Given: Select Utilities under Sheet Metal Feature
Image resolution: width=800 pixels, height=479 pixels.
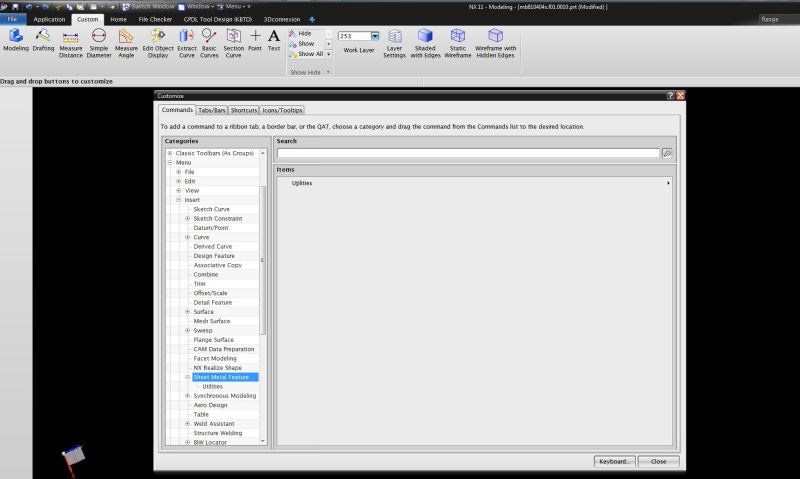Looking at the screenshot, I should [x=212, y=386].
